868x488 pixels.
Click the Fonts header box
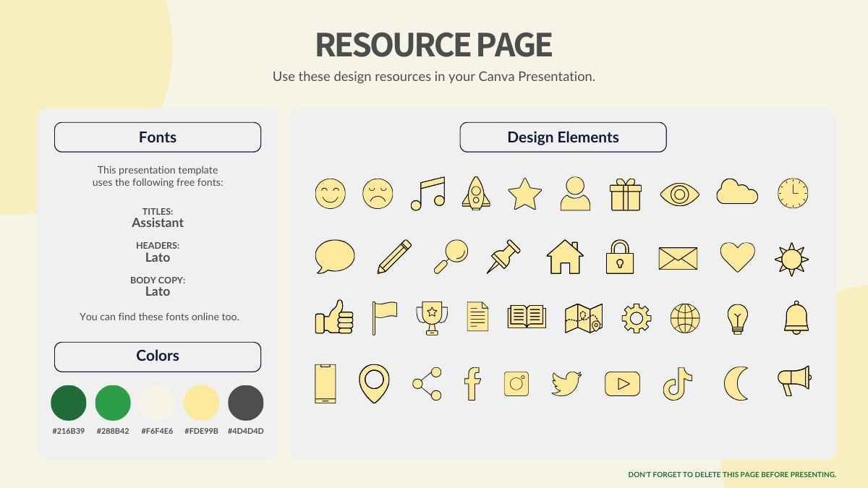click(158, 137)
